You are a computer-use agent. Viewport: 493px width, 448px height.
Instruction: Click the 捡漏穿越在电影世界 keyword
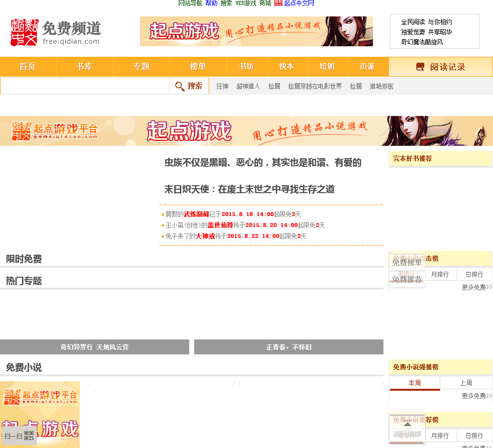(315, 86)
